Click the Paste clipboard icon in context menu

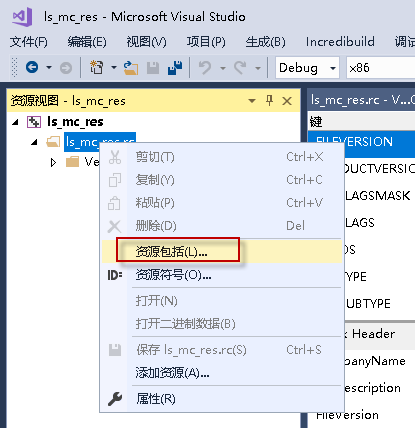[x=114, y=203]
